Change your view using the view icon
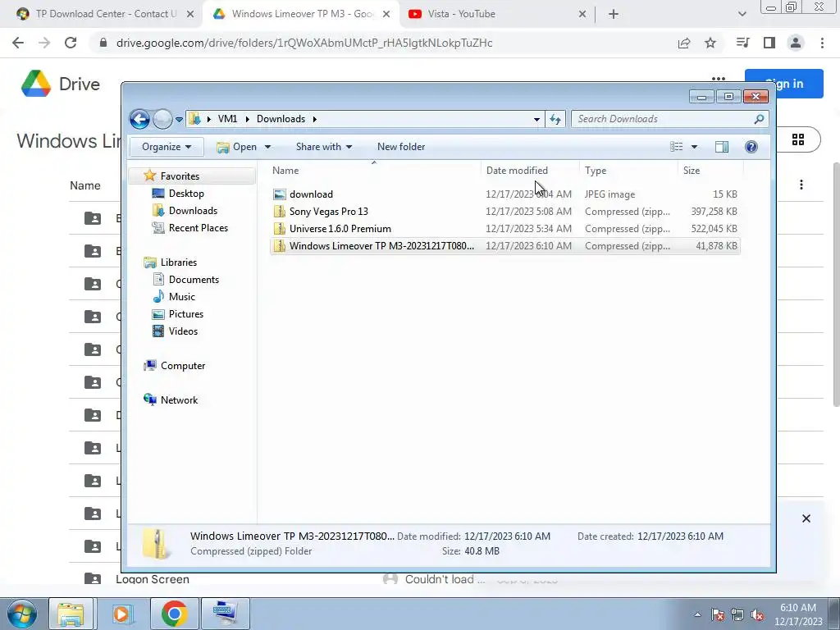Viewport: 840px width, 630px height. pyautogui.click(x=677, y=147)
